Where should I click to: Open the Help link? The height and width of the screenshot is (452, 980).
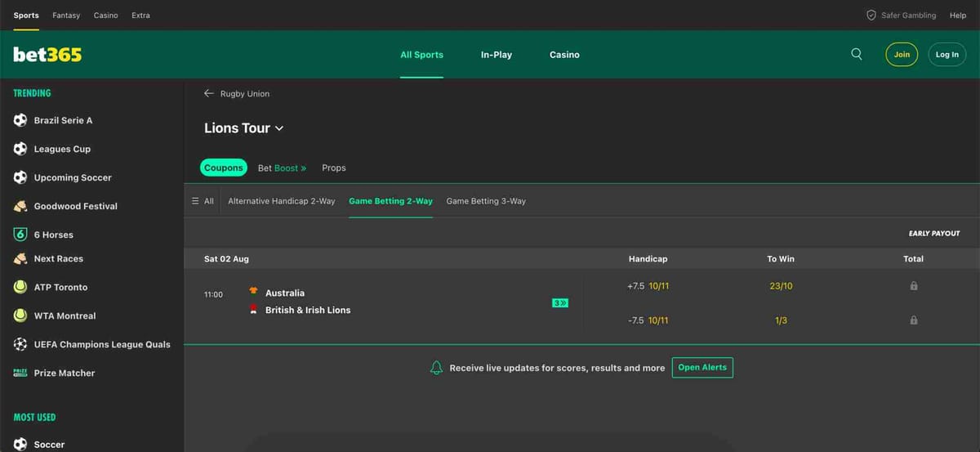pos(958,16)
